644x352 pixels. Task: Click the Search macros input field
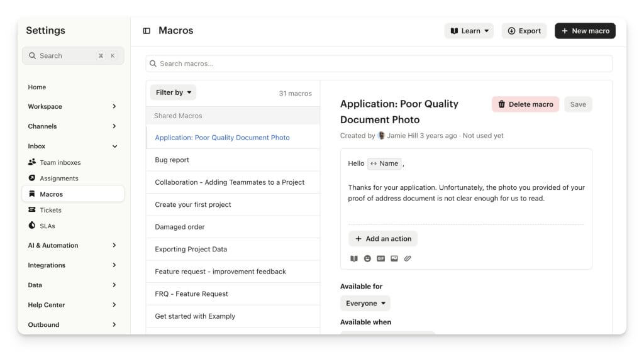(x=379, y=63)
